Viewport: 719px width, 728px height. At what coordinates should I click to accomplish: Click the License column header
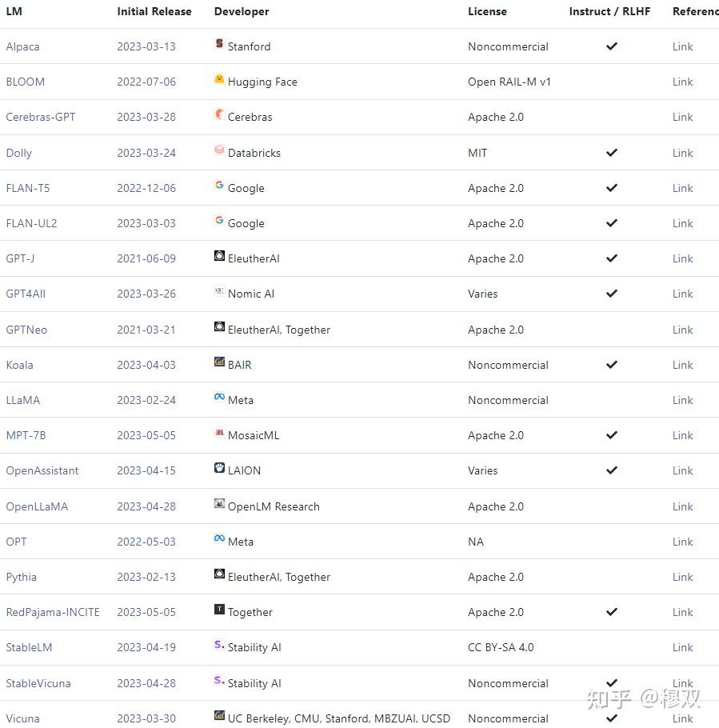[x=487, y=11]
